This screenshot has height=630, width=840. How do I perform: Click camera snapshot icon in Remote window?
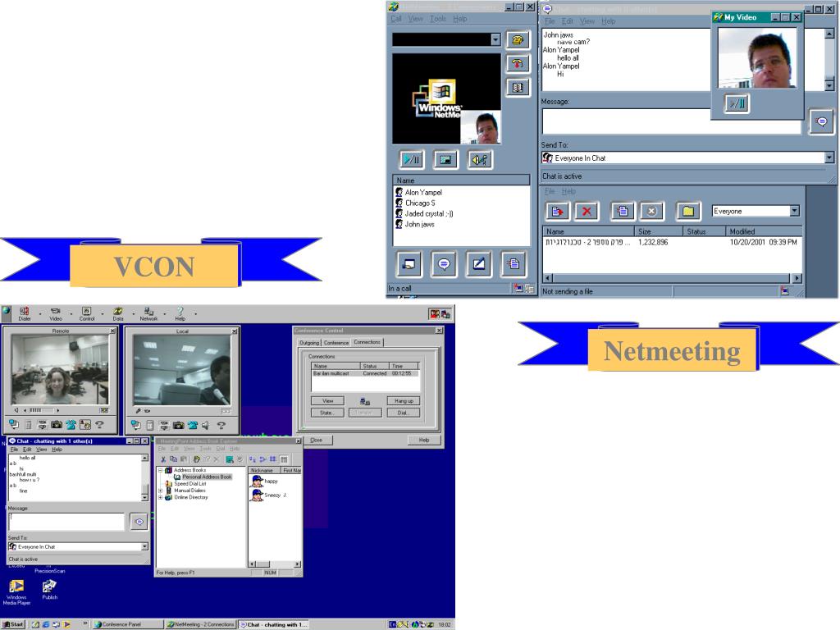point(57,425)
